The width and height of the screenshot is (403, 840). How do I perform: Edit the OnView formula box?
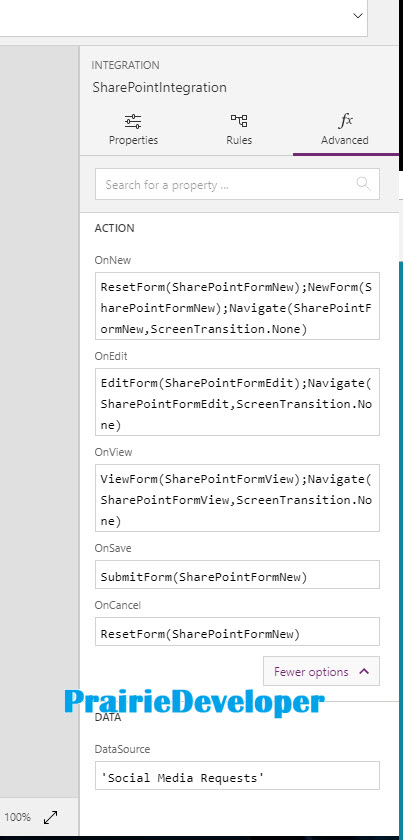[x=237, y=498]
